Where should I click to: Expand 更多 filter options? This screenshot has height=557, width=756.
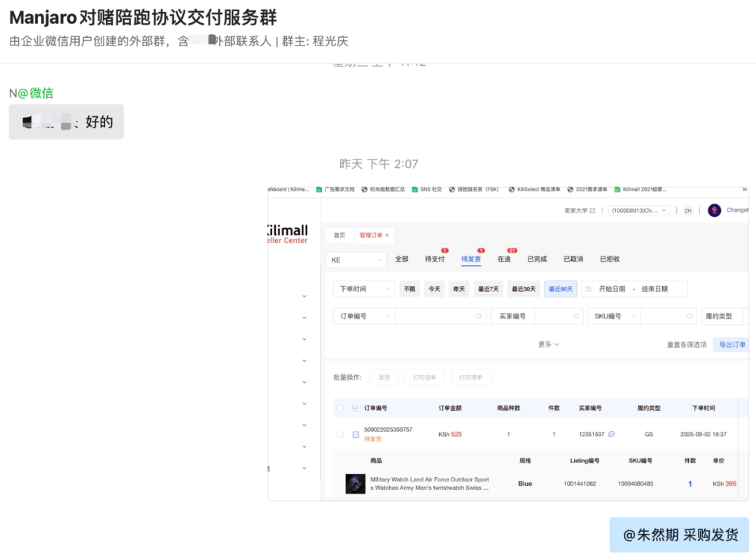pyautogui.click(x=549, y=344)
